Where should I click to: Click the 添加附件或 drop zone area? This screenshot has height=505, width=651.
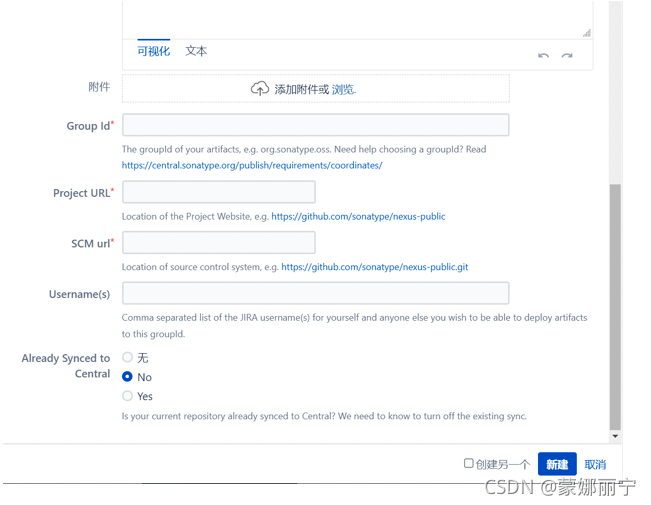tap(316, 88)
